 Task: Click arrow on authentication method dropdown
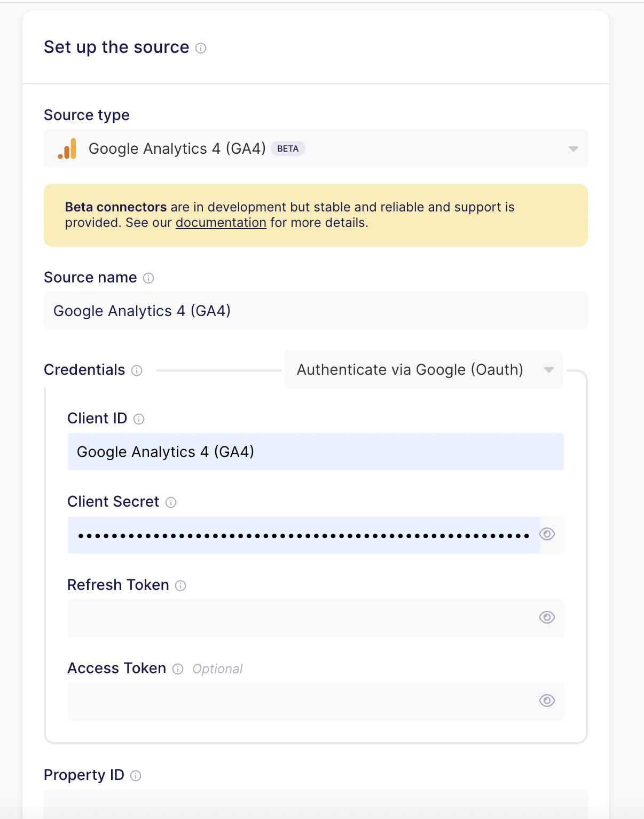click(x=549, y=370)
